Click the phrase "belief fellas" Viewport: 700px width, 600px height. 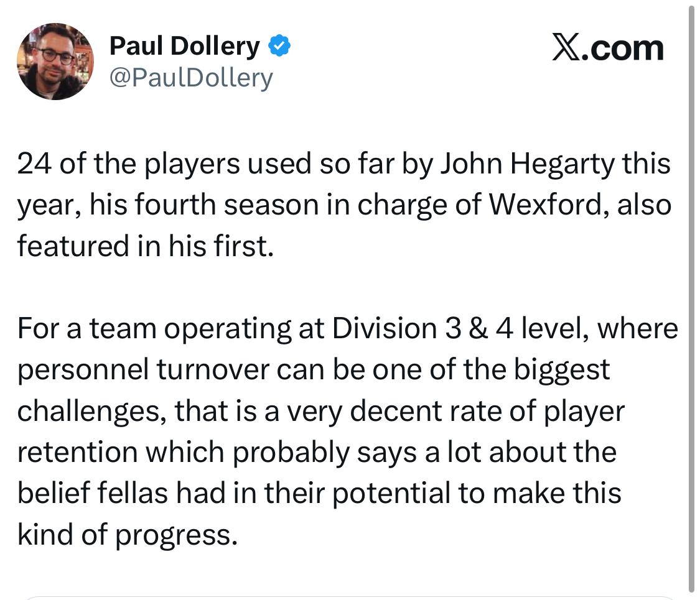click(x=92, y=492)
